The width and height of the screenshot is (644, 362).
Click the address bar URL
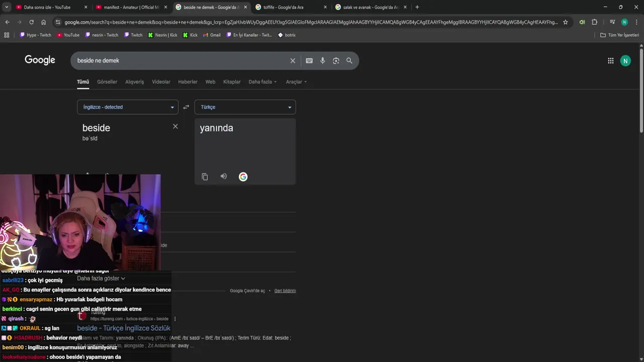(x=311, y=22)
